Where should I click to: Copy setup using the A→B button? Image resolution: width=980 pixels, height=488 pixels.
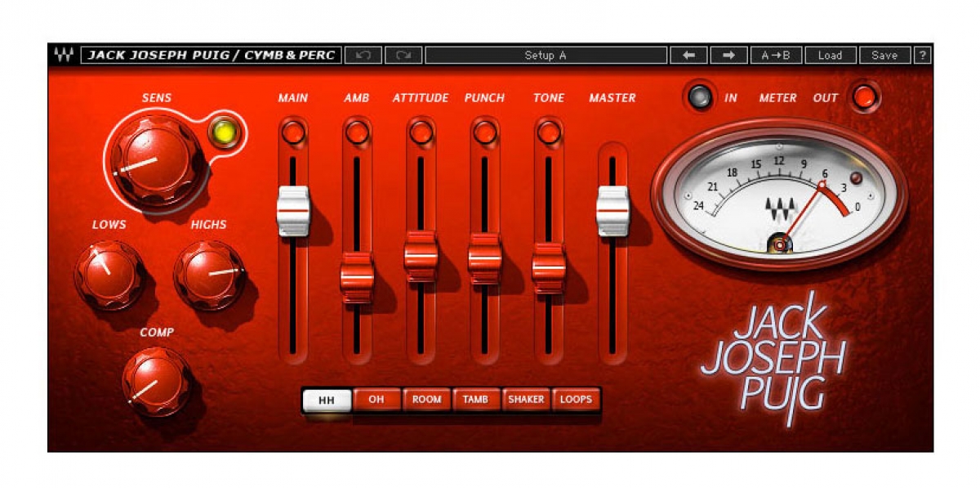tap(776, 56)
